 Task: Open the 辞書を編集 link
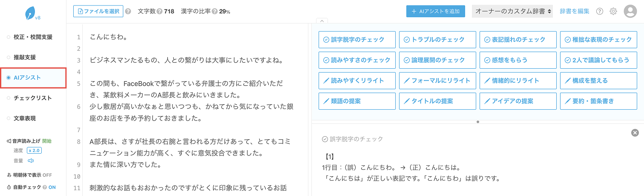point(575,12)
